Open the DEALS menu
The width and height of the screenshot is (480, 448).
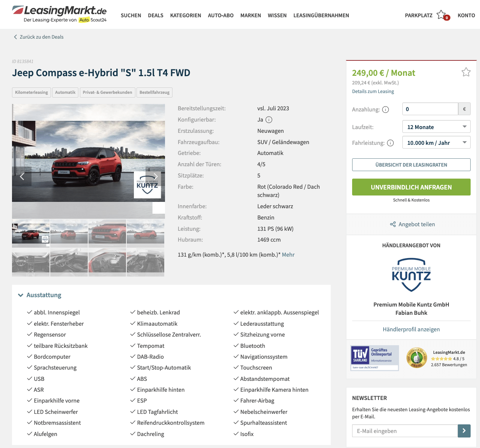click(156, 15)
